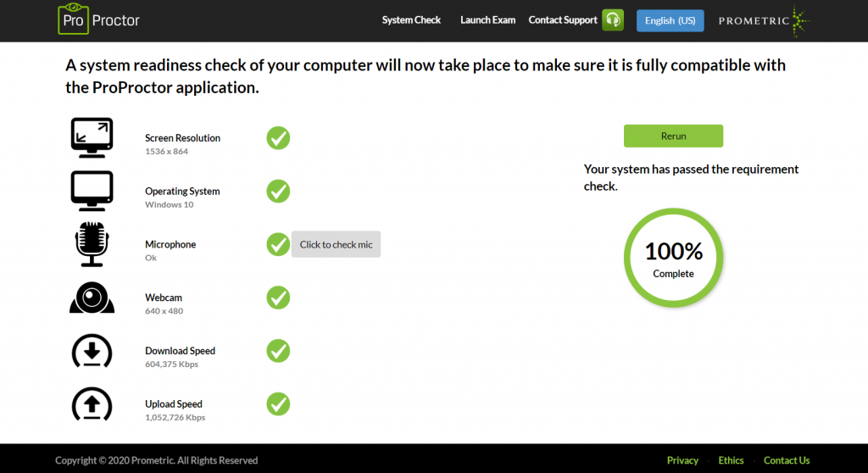Image resolution: width=868 pixels, height=473 pixels.
Task: Open the Launch Exam menu item
Action: click(x=487, y=20)
